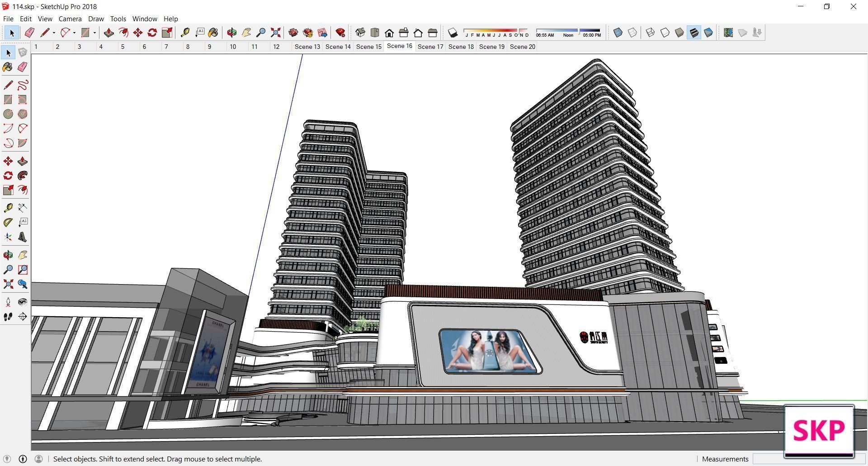Switch to Front standard view
This screenshot has height=466, width=868.
point(389,33)
